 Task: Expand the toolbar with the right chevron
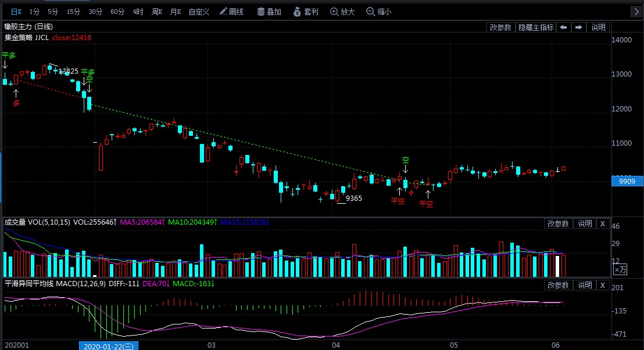pyautogui.click(x=637, y=12)
